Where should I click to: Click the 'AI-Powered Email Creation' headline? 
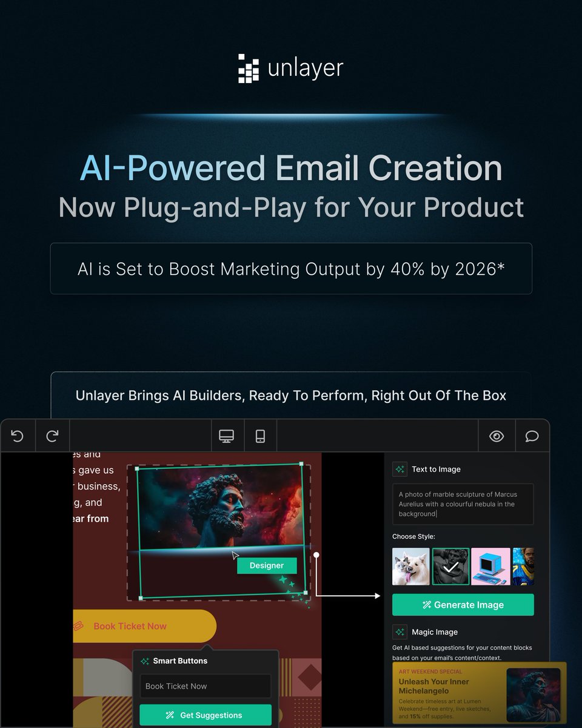click(291, 168)
